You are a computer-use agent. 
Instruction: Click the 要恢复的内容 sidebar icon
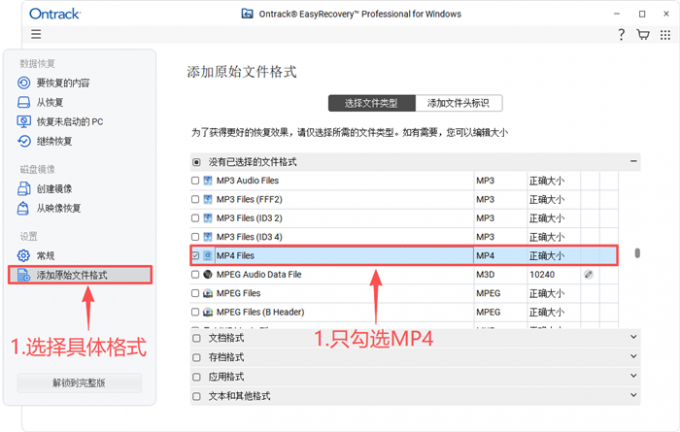pyautogui.click(x=24, y=82)
